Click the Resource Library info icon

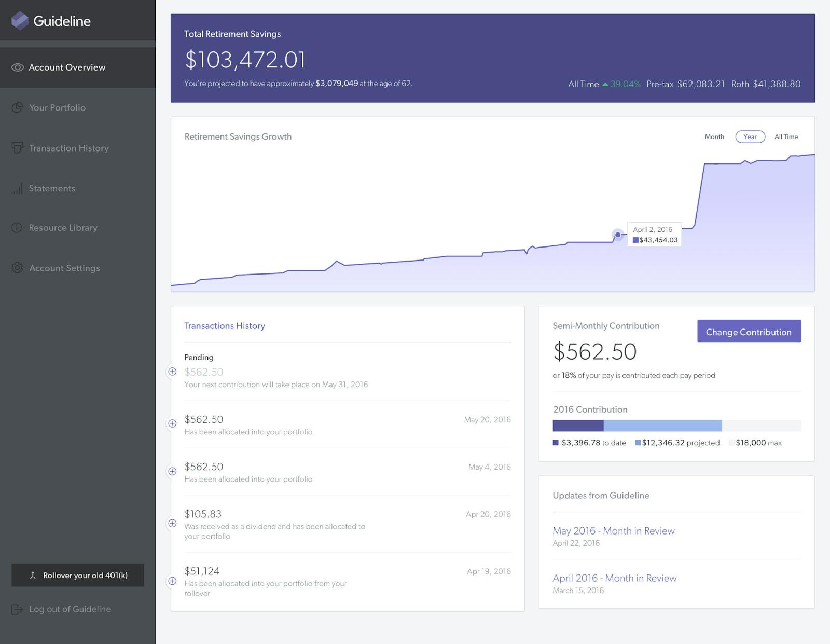click(17, 228)
